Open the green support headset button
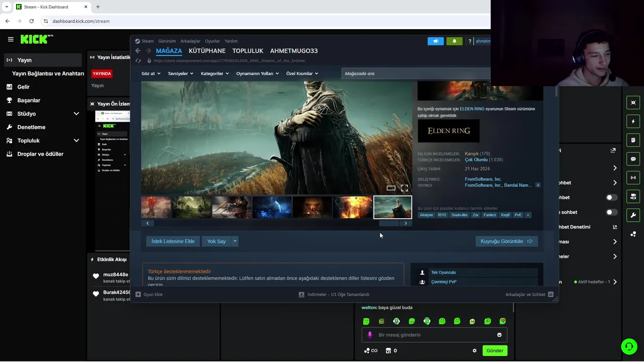The height and width of the screenshot is (362, 644). 629,346
